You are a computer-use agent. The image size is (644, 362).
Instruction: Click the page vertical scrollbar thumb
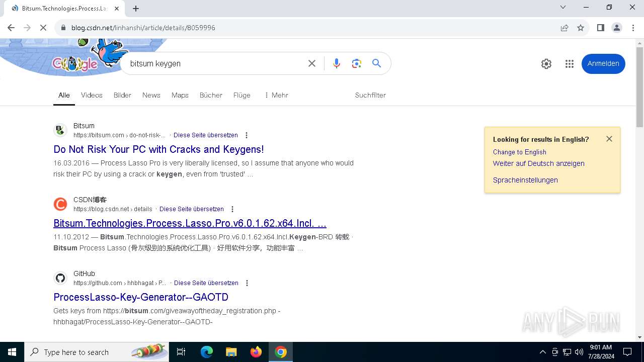pyautogui.click(x=639, y=87)
